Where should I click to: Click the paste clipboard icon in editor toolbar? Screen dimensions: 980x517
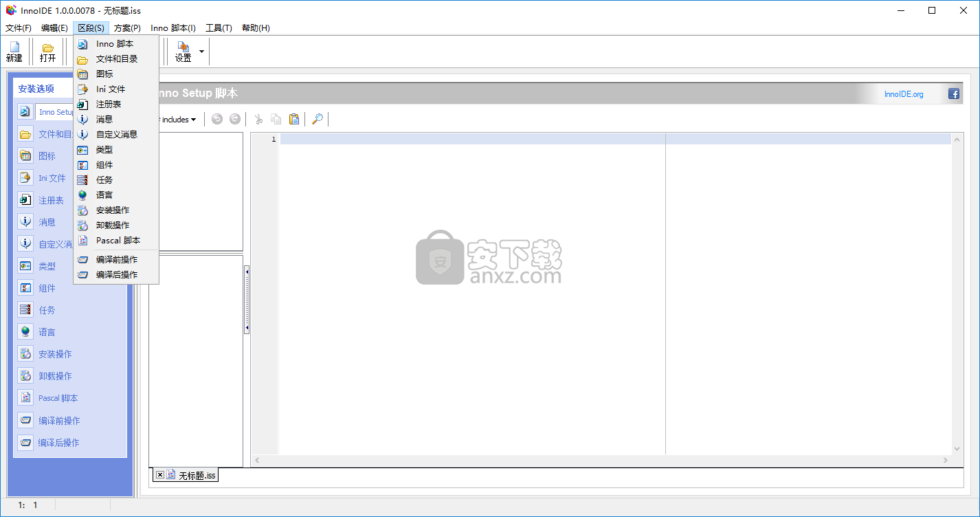[x=294, y=119]
